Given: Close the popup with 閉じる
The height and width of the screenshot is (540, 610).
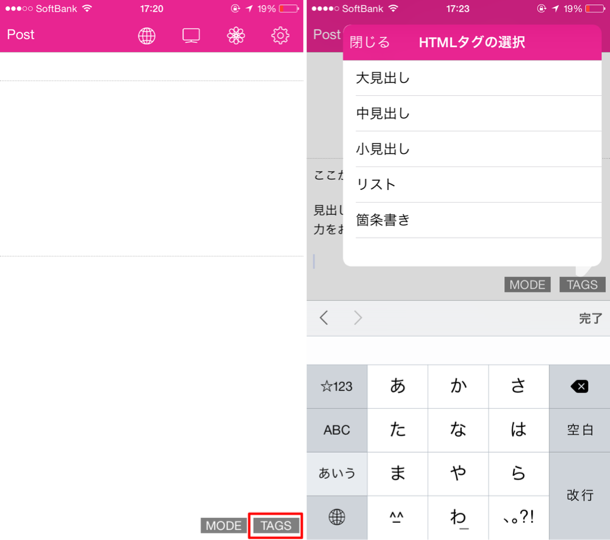Looking at the screenshot, I should pos(369,42).
